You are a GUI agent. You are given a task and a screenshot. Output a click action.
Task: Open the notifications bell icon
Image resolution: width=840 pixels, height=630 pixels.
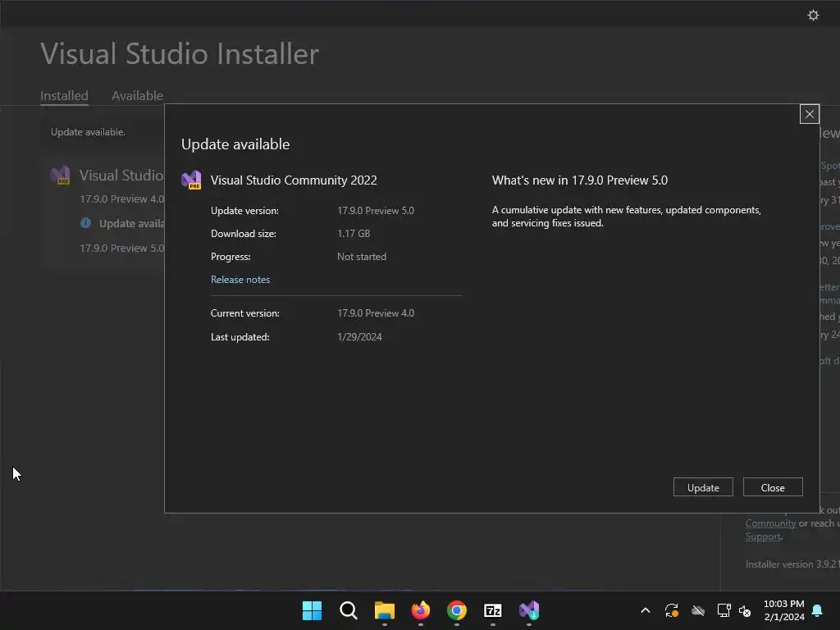[x=817, y=610]
